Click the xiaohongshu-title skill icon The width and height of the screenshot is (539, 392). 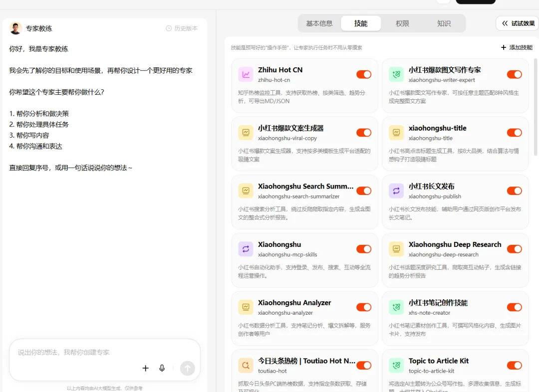[396, 133]
